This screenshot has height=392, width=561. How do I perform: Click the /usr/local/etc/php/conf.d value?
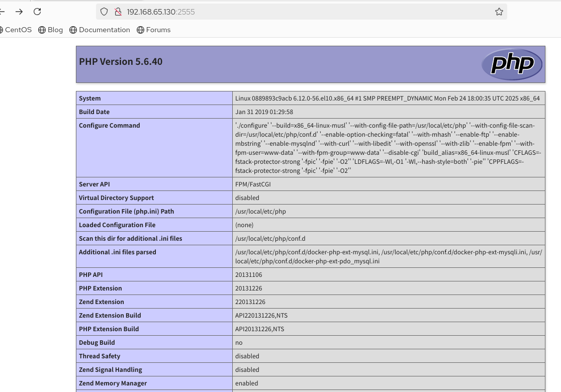point(270,239)
